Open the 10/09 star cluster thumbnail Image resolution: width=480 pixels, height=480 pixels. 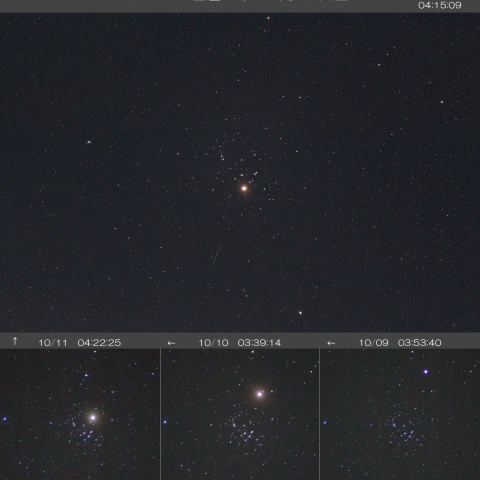click(x=400, y=414)
